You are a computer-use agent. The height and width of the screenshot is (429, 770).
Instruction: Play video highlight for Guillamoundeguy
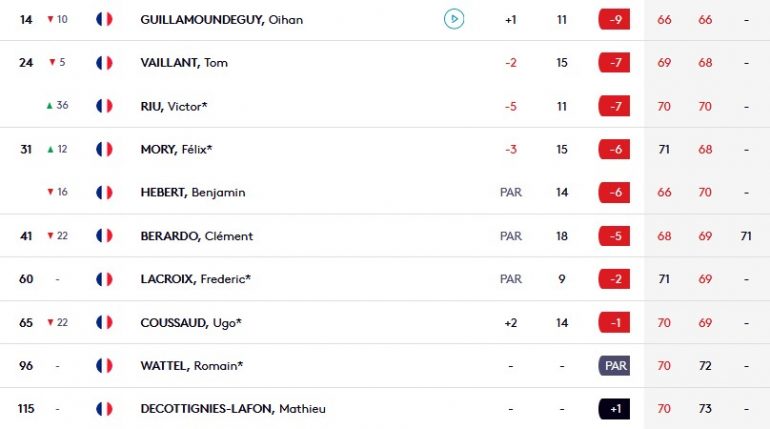pyautogui.click(x=454, y=19)
